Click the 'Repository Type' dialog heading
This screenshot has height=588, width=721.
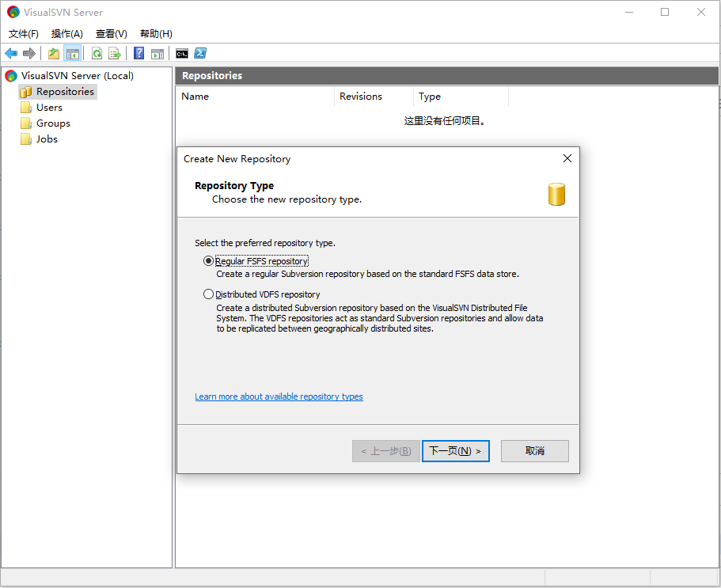click(234, 186)
